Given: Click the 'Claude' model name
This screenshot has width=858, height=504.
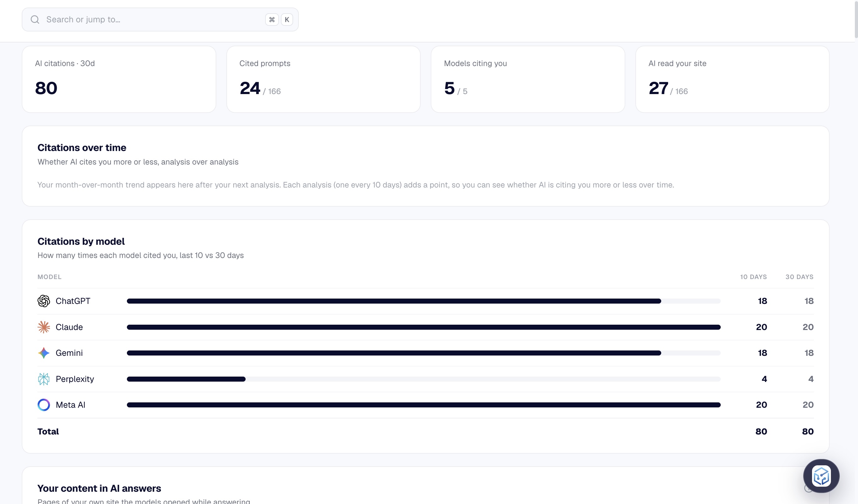Looking at the screenshot, I should pyautogui.click(x=69, y=327).
